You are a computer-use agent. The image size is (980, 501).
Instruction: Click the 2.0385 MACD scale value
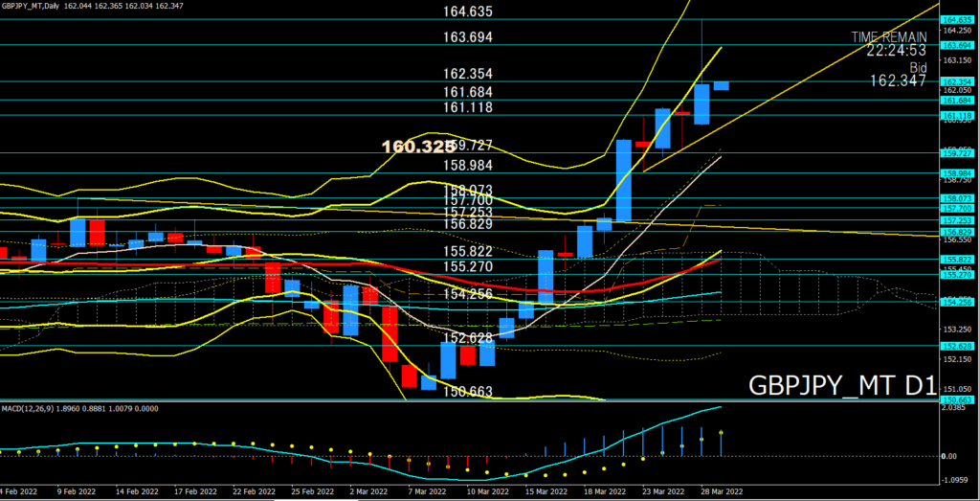pos(955,408)
